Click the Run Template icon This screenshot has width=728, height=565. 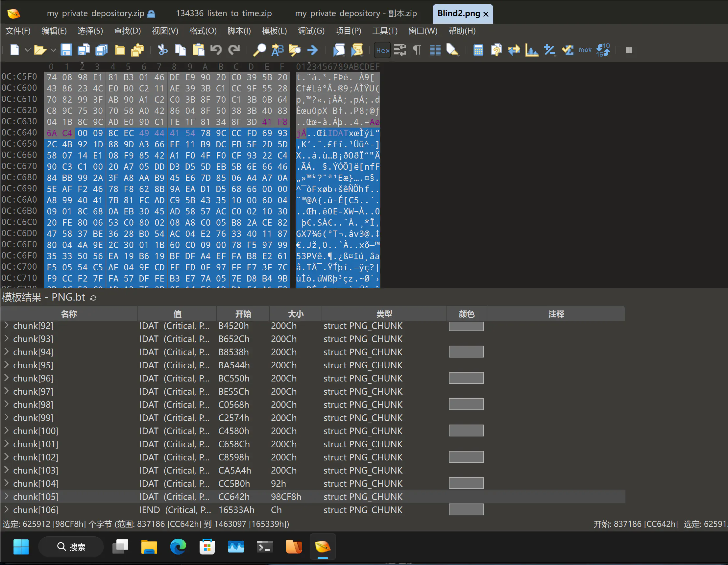tap(357, 50)
